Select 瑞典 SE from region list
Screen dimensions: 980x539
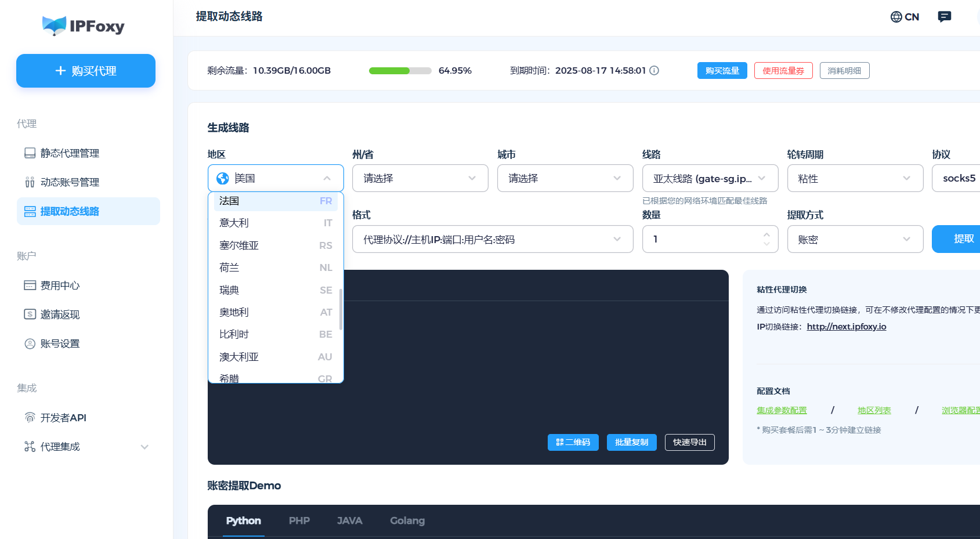276,290
